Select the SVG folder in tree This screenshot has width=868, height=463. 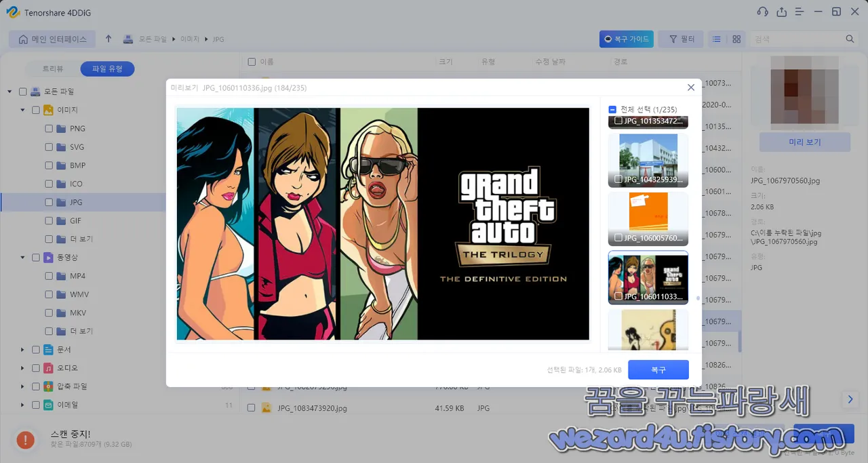(77, 147)
